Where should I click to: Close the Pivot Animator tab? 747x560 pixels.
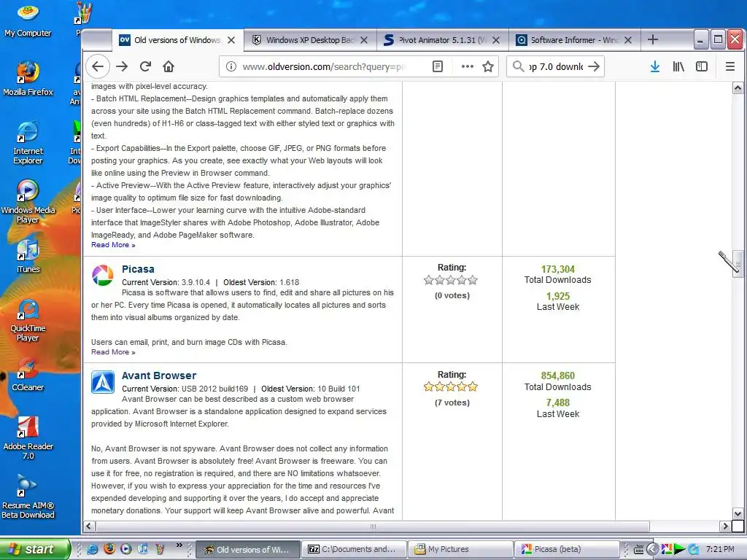coord(496,40)
